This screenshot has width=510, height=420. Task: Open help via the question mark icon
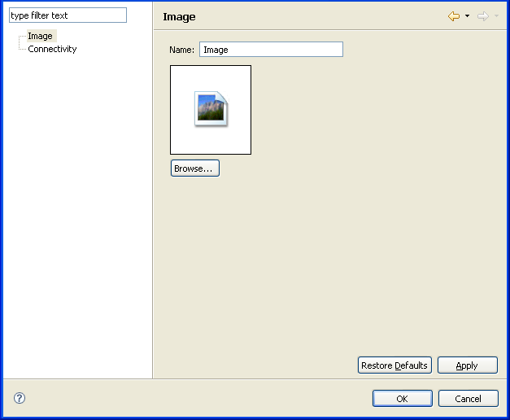coord(20,398)
